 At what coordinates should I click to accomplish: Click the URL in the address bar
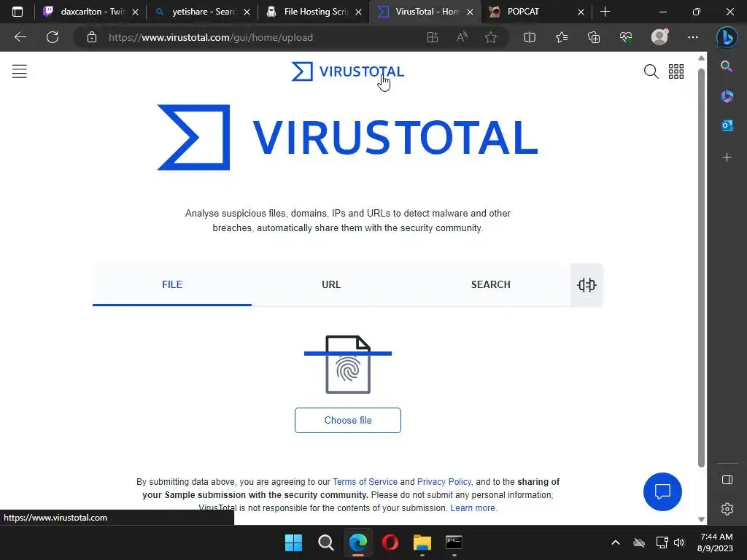click(x=211, y=37)
